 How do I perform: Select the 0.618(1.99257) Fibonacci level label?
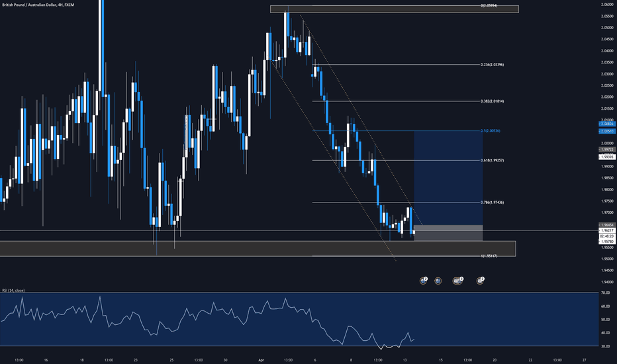492,160
